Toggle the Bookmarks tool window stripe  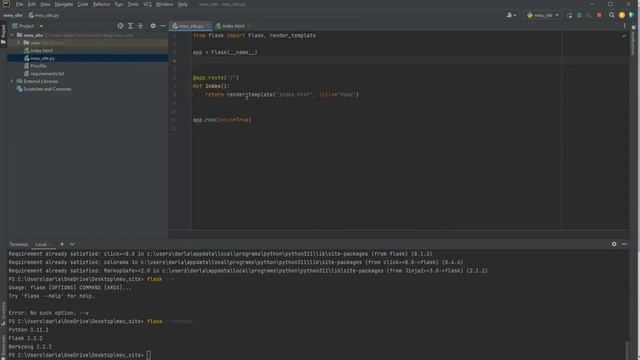point(3,346)
